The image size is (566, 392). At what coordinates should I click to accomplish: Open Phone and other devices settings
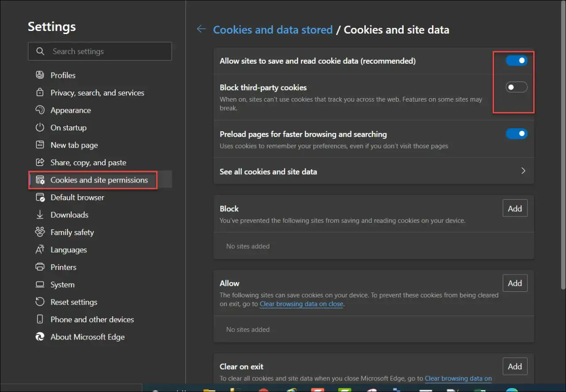click(92, 320)
